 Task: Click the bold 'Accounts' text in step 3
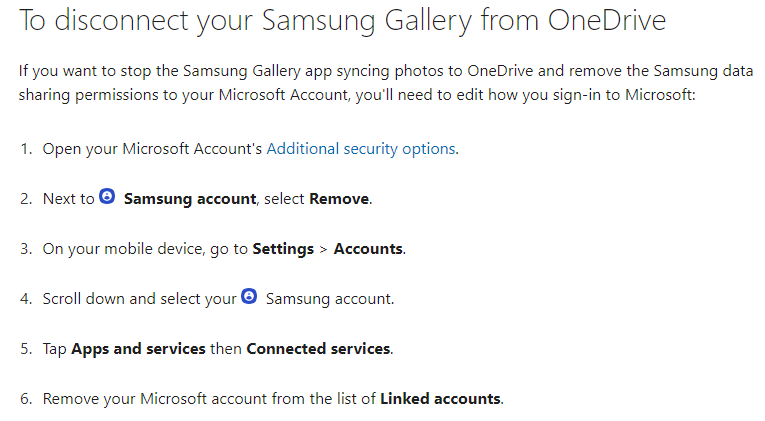pos(368,248)
